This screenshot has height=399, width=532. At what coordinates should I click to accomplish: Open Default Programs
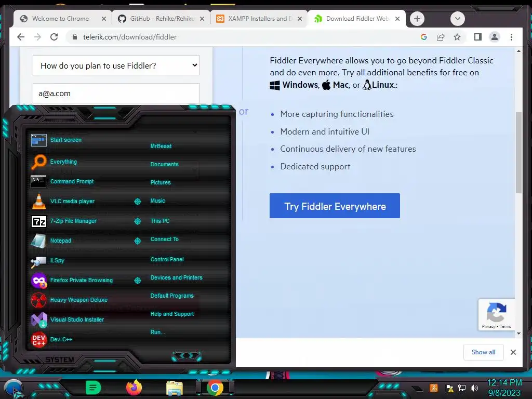[172, 296]
